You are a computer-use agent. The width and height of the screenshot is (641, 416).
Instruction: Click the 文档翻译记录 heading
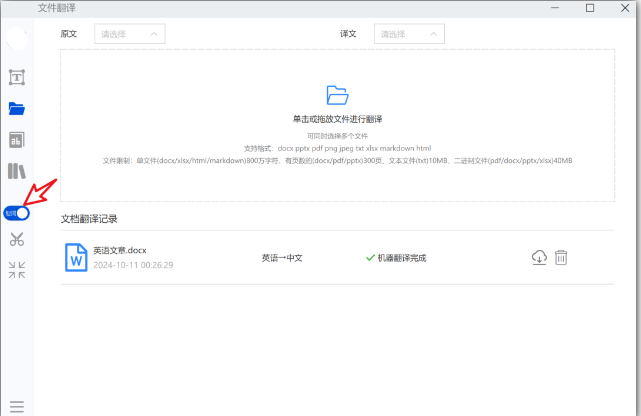(89, 219)
